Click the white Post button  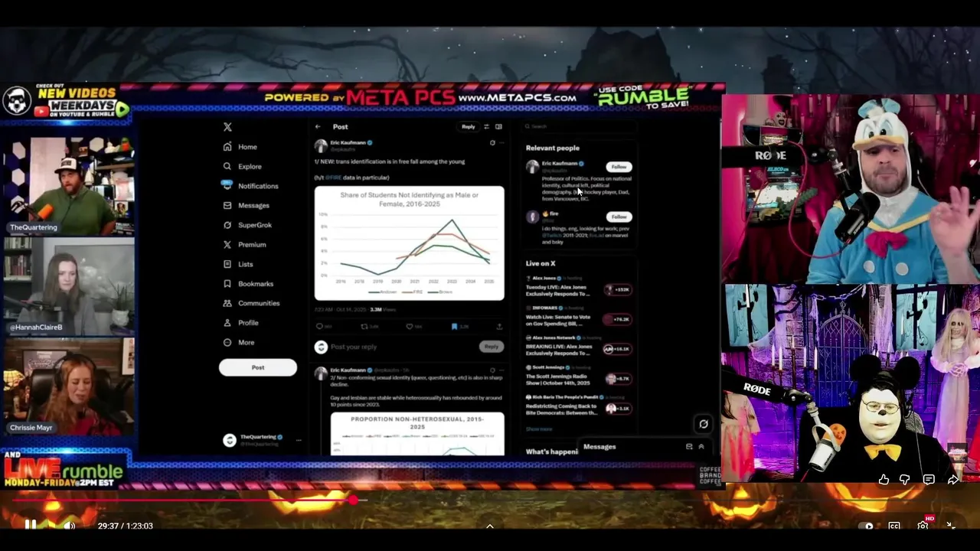point(258,367)
